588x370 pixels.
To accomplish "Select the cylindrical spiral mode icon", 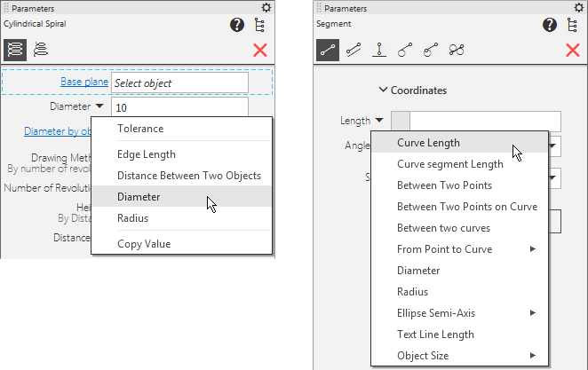I will pos(15,50).
